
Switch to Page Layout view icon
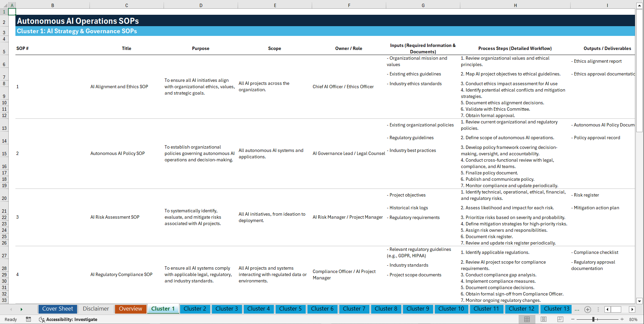point(543,319)
